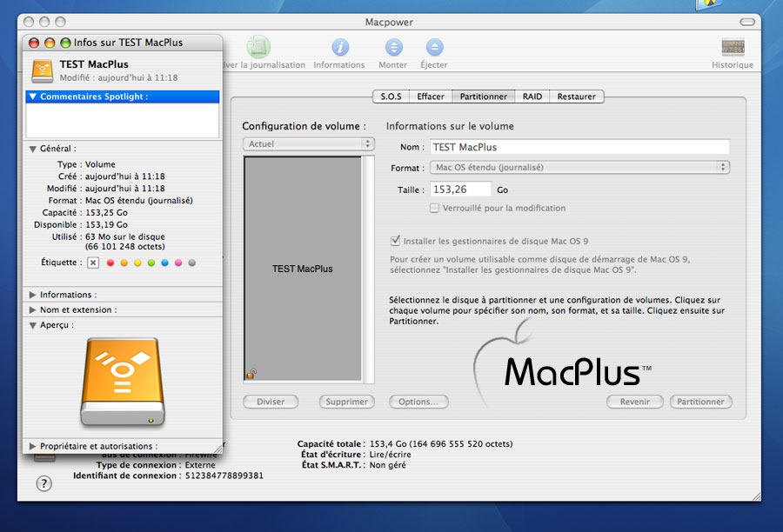Enable Verrouillé pour la modification checkbox
The image size is (783, 532).
pyautogui.click(x=435, y=208)
